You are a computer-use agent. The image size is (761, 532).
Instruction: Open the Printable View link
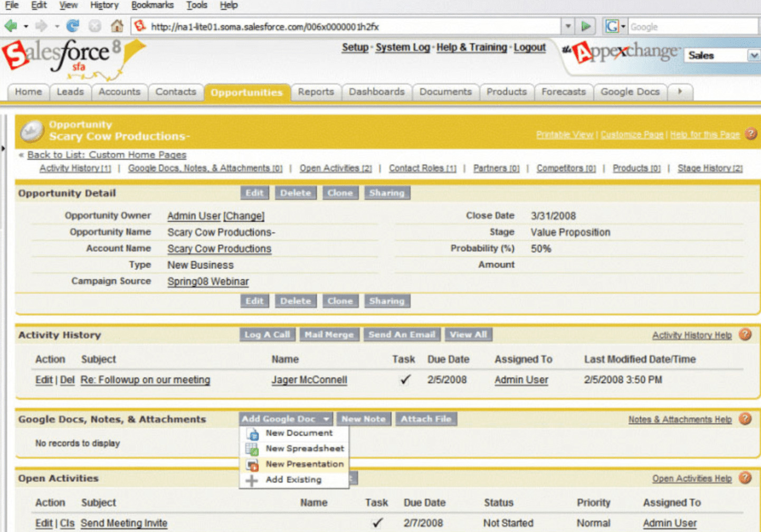[565, 135]
